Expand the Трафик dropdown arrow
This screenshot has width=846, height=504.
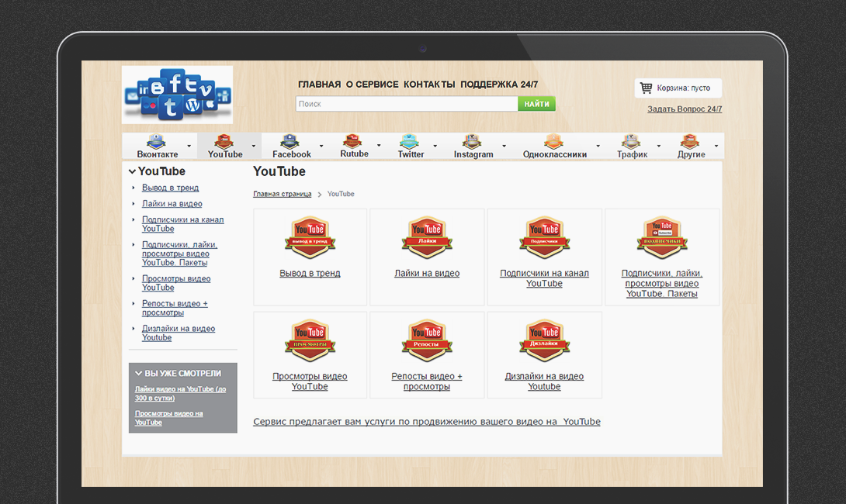tap(659, 146)
